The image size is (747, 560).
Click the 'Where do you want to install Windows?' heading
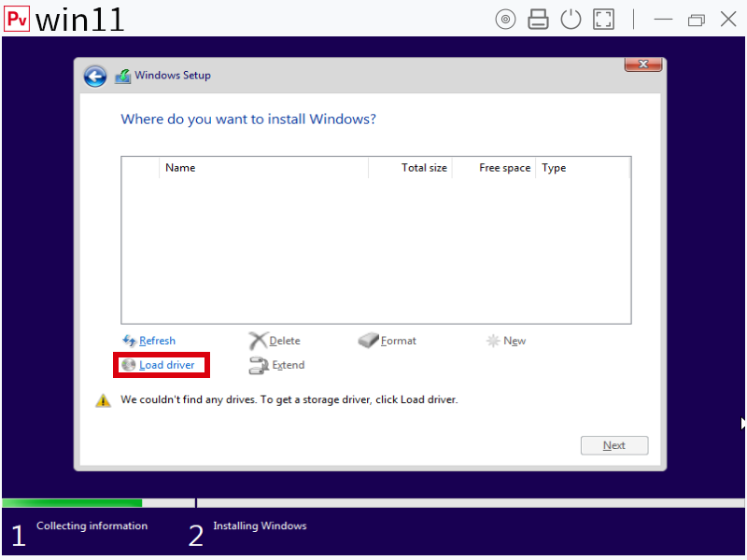[x=248, y=119]
